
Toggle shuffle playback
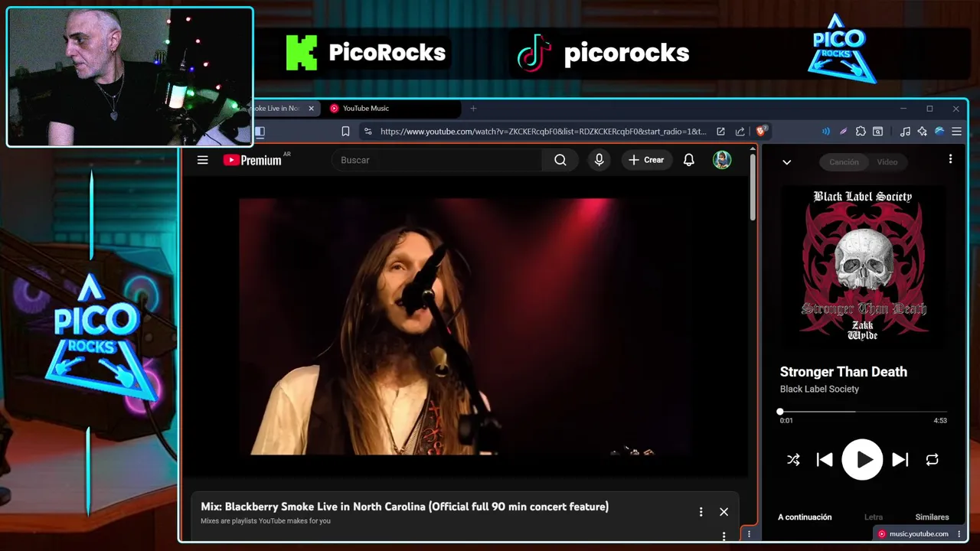[x=793, y=460]
